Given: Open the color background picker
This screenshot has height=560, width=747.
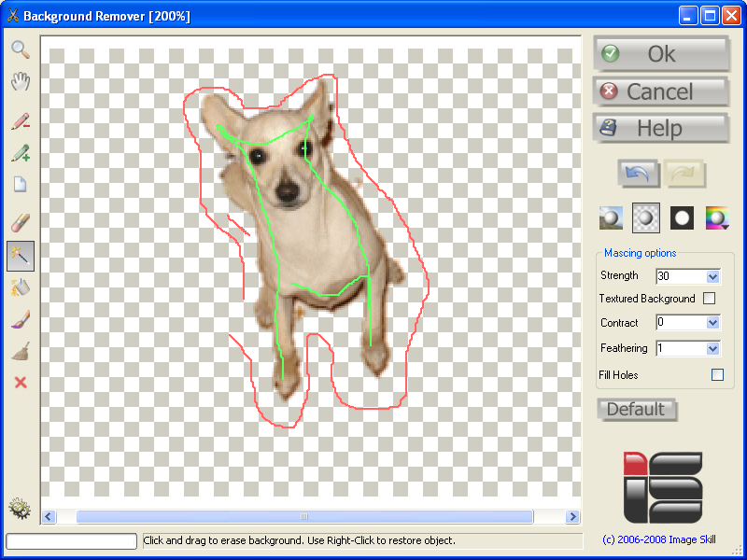Looking at the screenshot, I should (x=717, y=218).
